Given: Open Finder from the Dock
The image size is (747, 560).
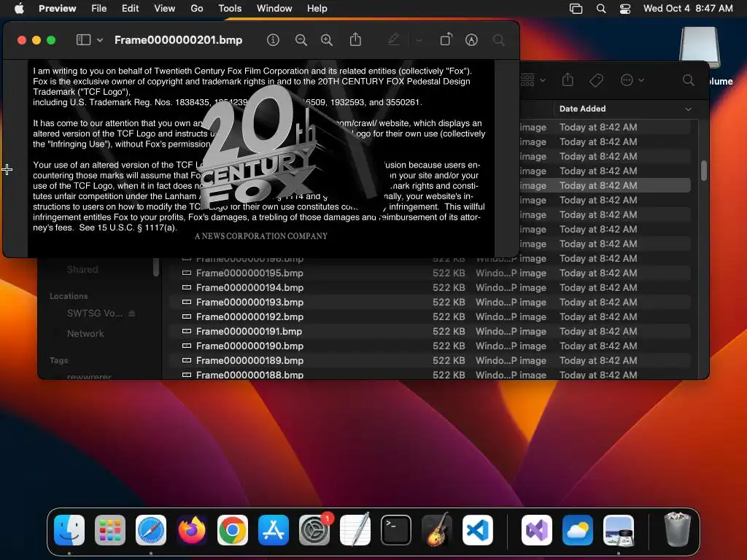Looking at the screenshot, I should pyautogui.click(x=69, y=530).
